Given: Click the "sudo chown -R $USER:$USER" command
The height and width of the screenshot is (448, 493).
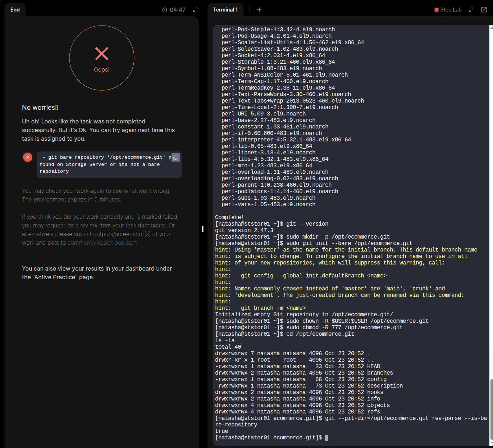Looking at the screenshot, I should coord(357,321).
